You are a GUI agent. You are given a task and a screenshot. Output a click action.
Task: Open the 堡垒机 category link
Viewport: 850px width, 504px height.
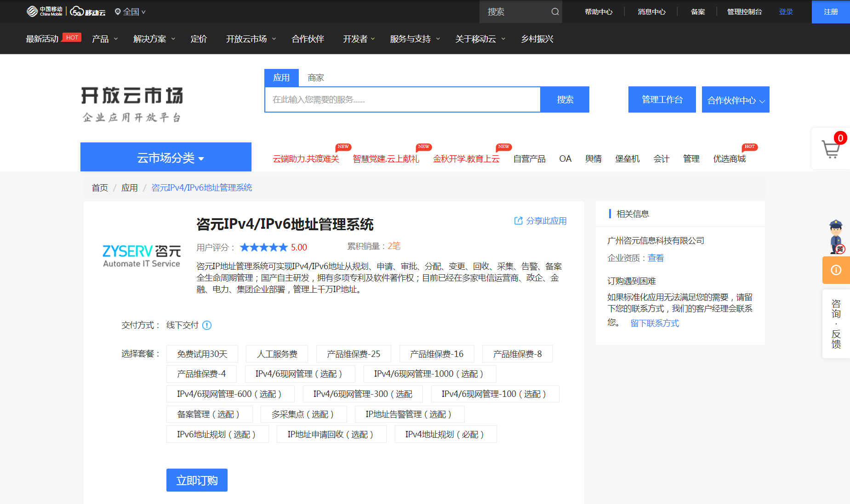point(628,159)
